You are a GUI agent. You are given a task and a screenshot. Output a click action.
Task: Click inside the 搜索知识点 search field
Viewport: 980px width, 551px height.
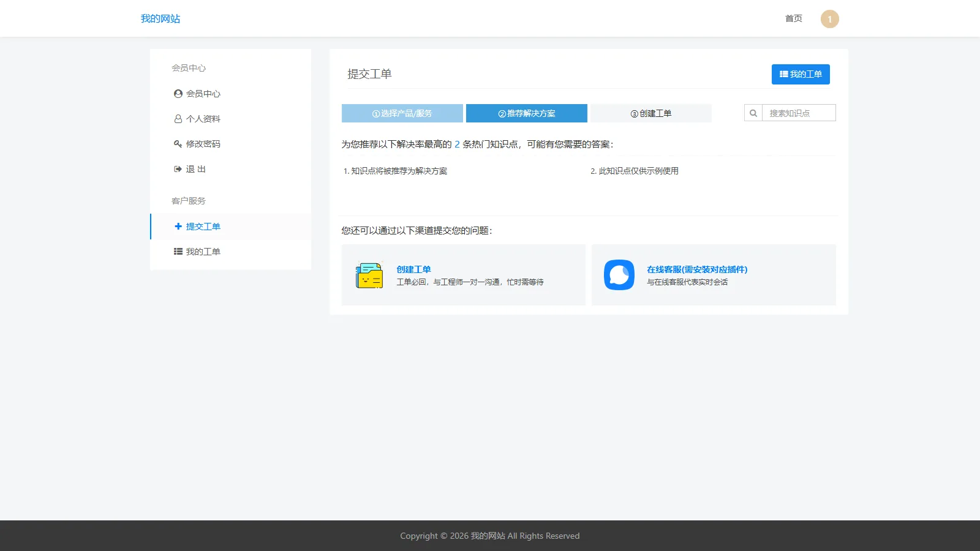click(798, 113)
